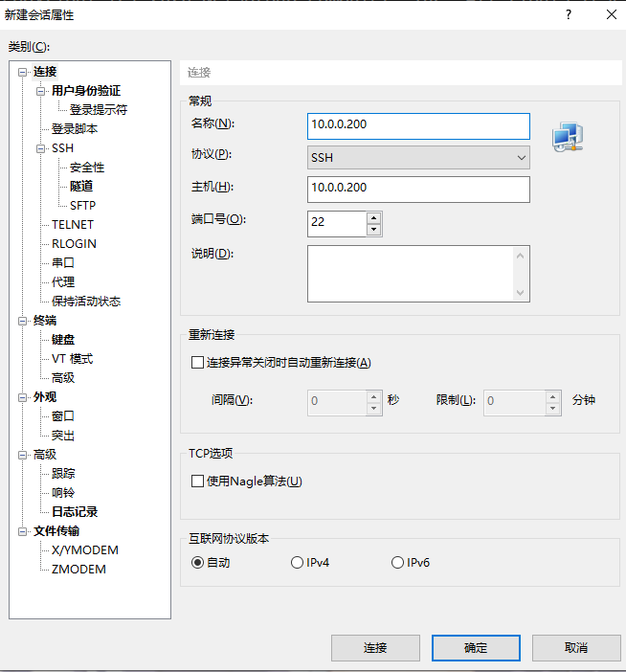This screenshot has width=626, height=672.
Task: Click the 取消 button
Action: tap(576, 647)
